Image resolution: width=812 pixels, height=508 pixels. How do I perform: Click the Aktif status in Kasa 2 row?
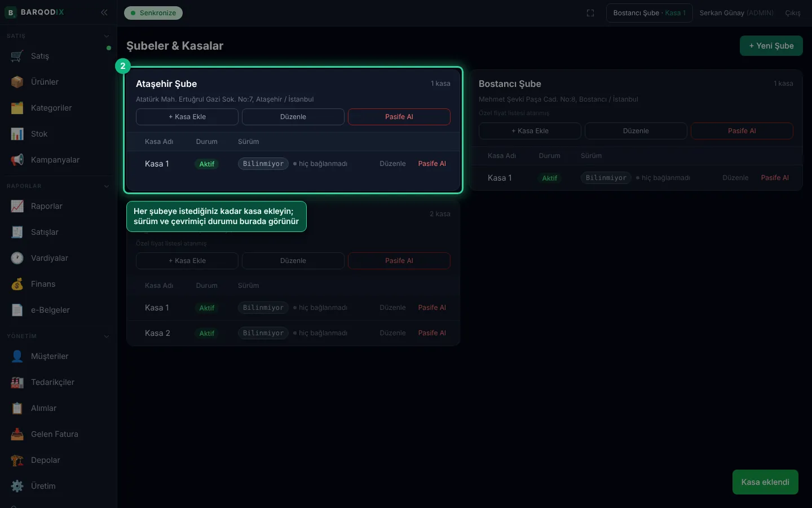[207, 334]
